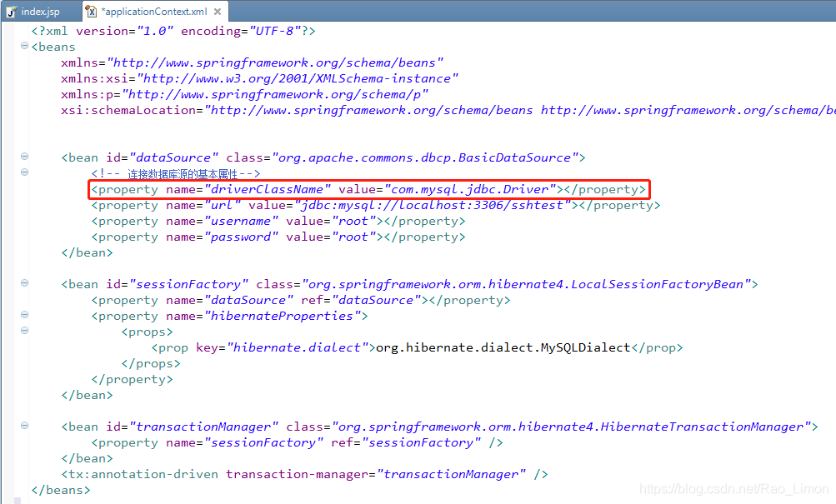836x504 pixels.
Task: Collapse the dataSource bean fold
Action: pyautogui.click(x=24, y=157)
